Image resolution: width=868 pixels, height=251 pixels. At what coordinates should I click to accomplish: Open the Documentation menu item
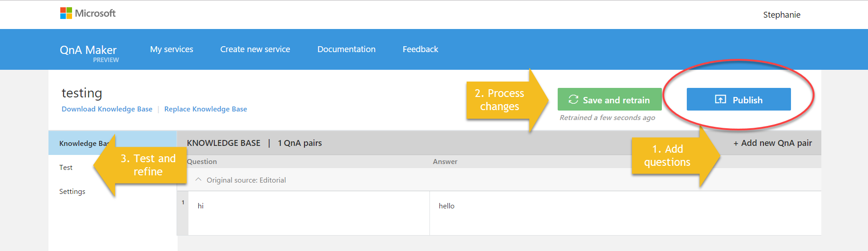tap(347, 49)
